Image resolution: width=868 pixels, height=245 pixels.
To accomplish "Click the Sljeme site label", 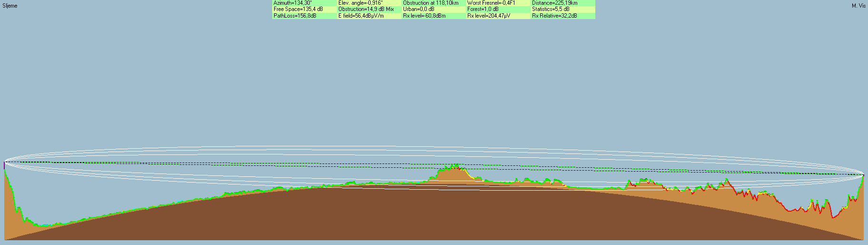I will pos(10,6).
